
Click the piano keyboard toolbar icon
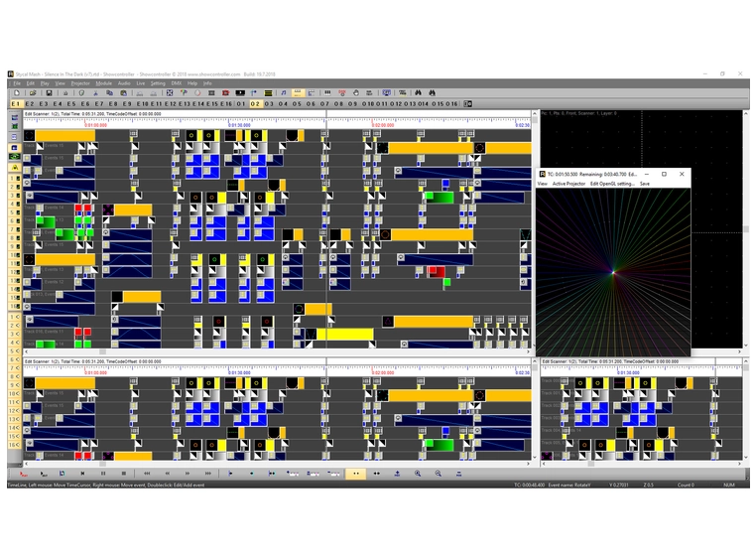point(327,92)
